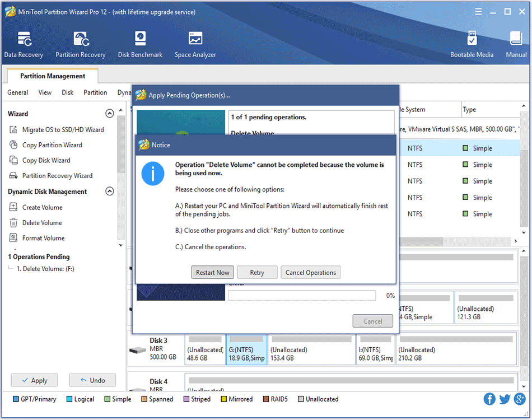Click the GPT/Primary legend color swatch
Viewport: 532px width, 420px height.
coord(16,399)
